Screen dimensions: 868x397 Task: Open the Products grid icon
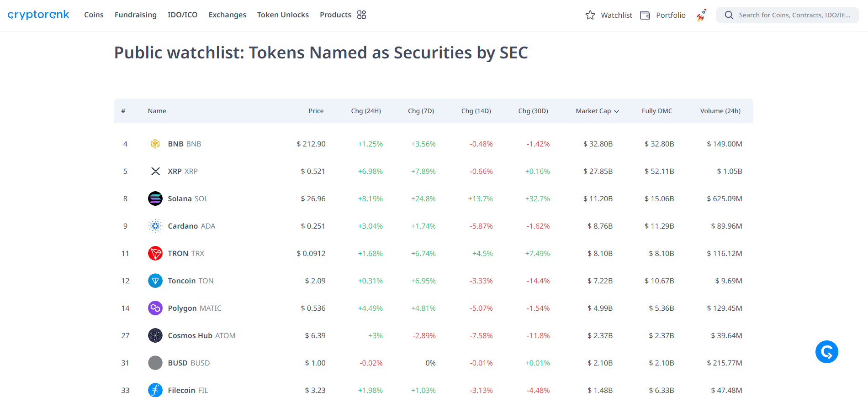click(361, 15)
